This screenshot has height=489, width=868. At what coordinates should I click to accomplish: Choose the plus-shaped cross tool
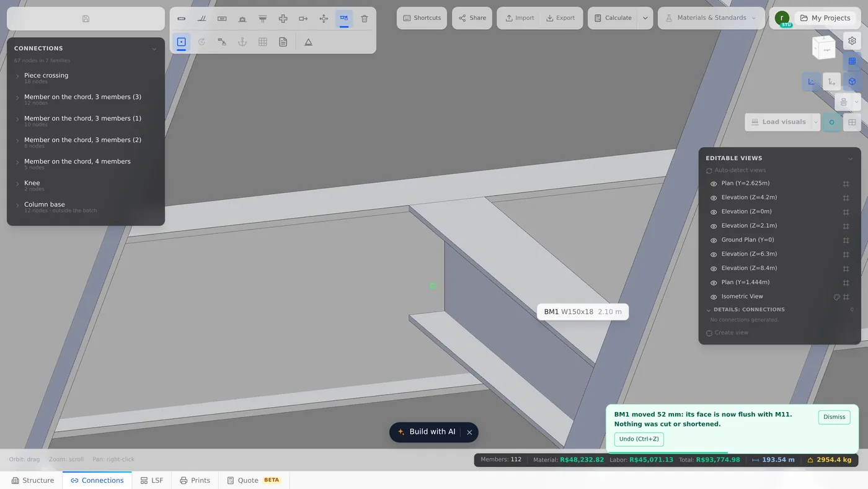283,19
